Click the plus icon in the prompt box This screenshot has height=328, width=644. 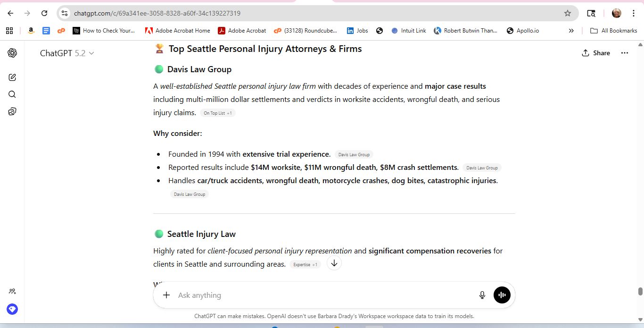point(166,295)
